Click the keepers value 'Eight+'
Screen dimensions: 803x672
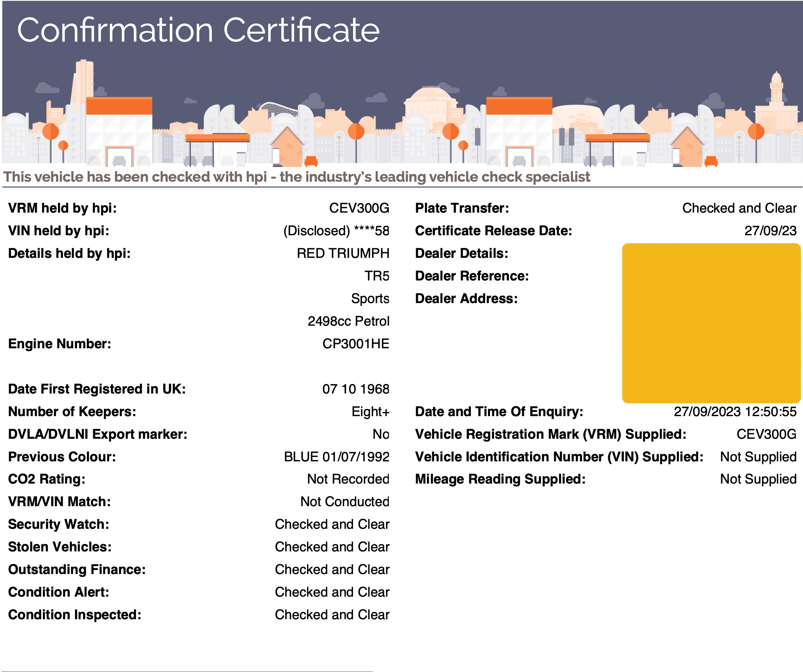[371, 411]
